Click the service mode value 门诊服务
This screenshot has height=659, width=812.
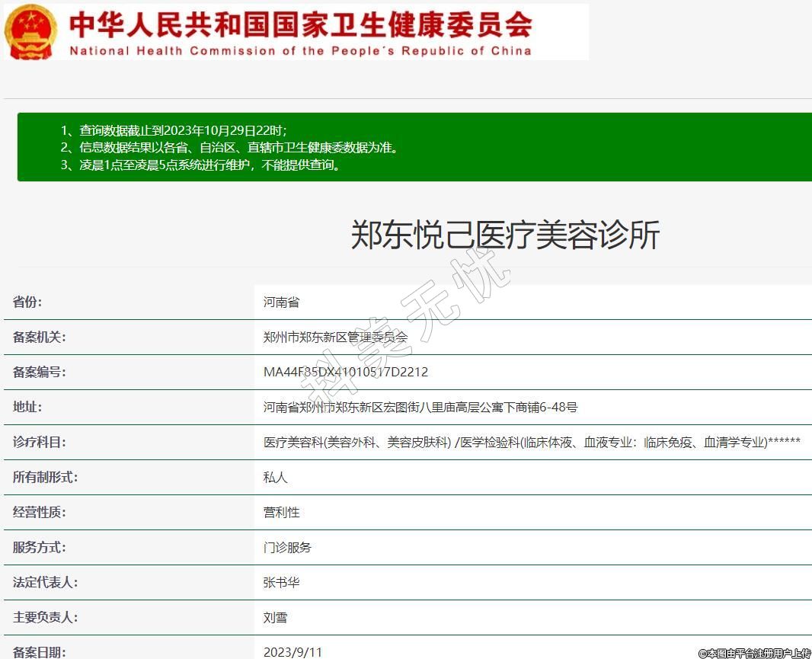(x=287, y=548)
